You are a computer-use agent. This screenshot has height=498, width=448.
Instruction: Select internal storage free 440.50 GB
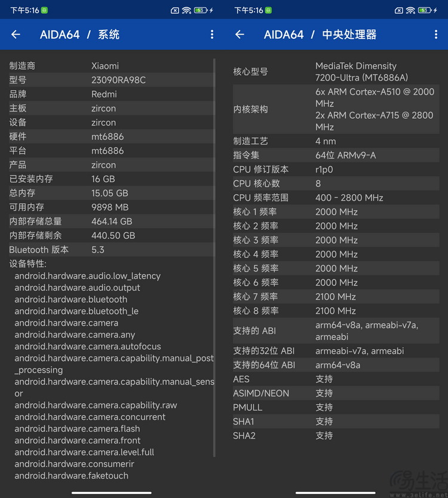[x=113, y=236]
